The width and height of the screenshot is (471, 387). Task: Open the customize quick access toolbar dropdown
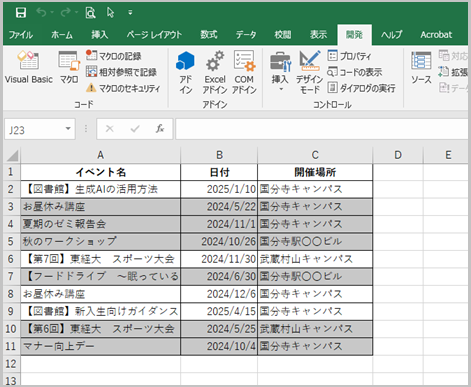click(130, 13)
